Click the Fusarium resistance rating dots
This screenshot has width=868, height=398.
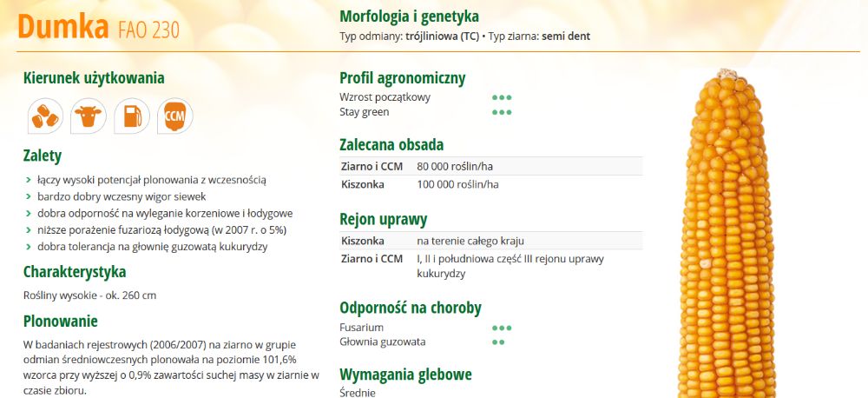502,328
